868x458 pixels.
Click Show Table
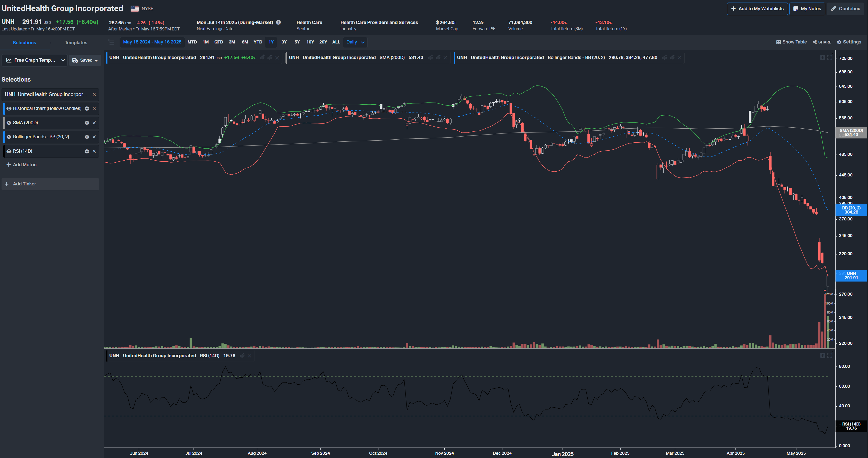792,42
